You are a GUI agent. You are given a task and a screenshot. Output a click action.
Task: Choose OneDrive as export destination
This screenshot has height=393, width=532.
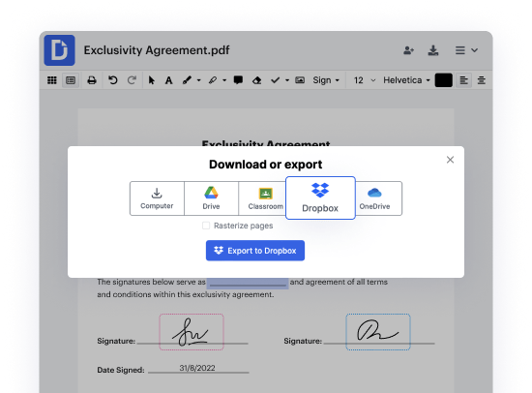click(x=378, y=198)
